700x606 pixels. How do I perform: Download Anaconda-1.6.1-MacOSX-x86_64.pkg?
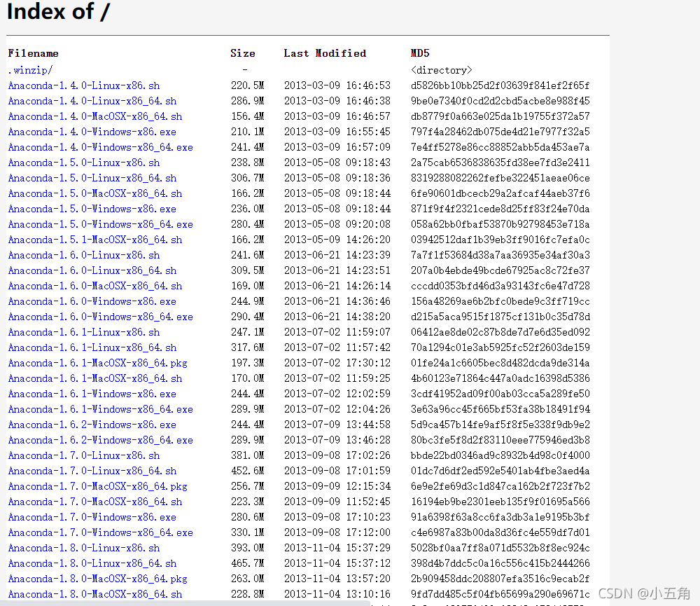tap(98, 364)
